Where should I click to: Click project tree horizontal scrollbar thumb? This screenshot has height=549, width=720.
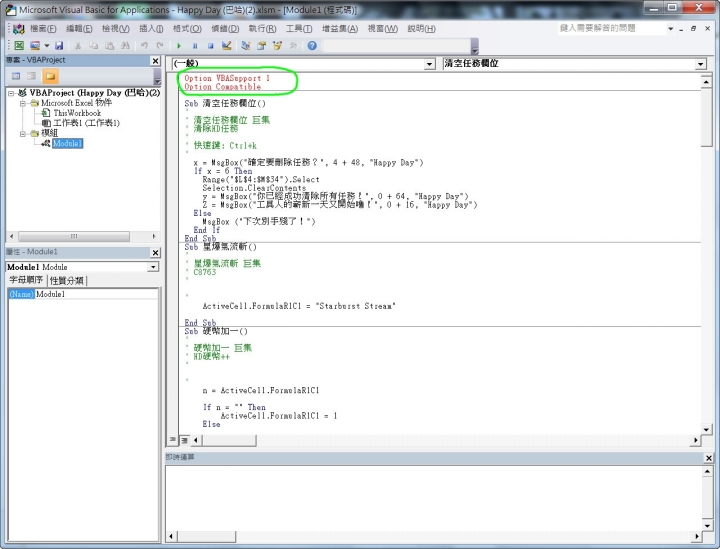pyautogui.click(x=74, y=236)
